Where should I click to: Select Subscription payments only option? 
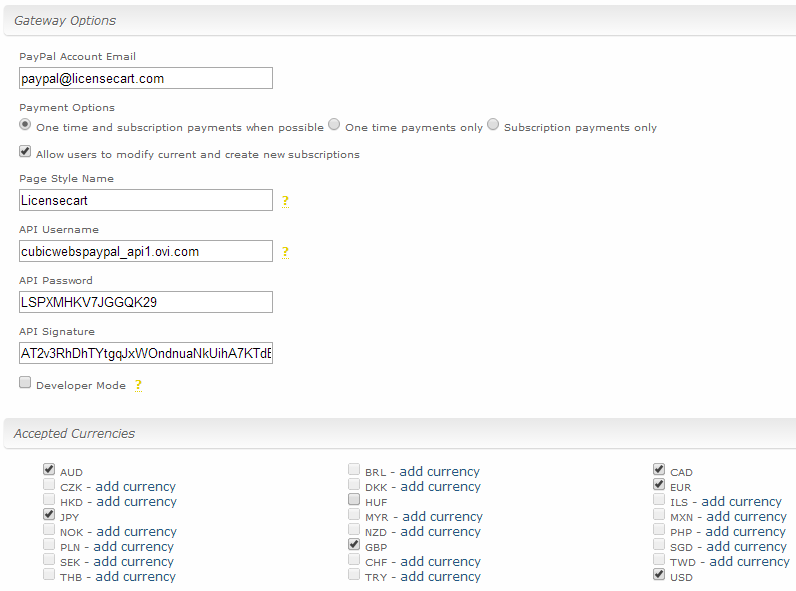tap(493, 124)
